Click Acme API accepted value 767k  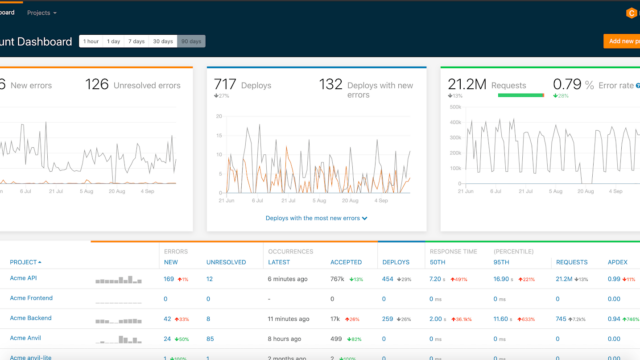(337, 279)
